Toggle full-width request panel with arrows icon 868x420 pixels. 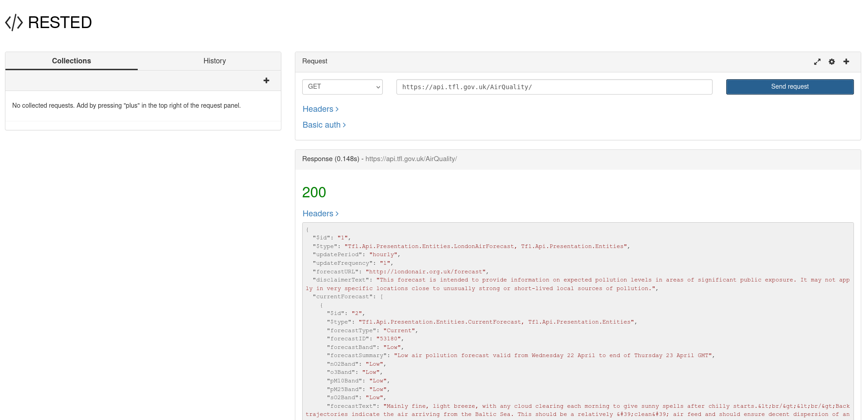(x=817, y=62)
